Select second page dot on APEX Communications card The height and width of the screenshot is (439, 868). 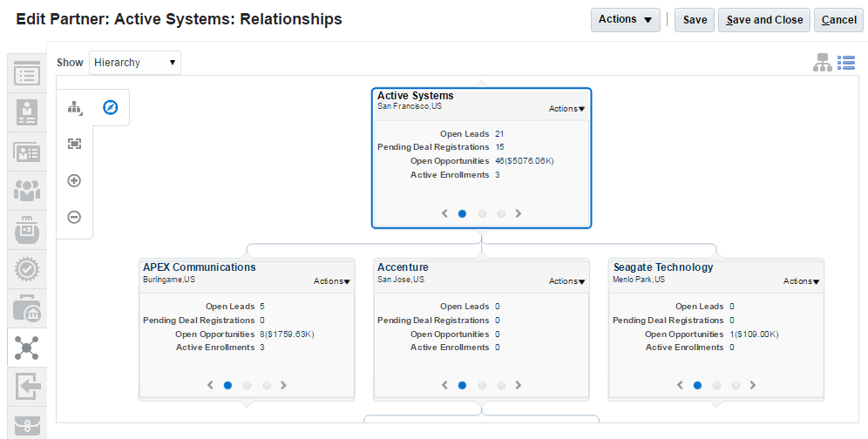(x=248, y=385)
